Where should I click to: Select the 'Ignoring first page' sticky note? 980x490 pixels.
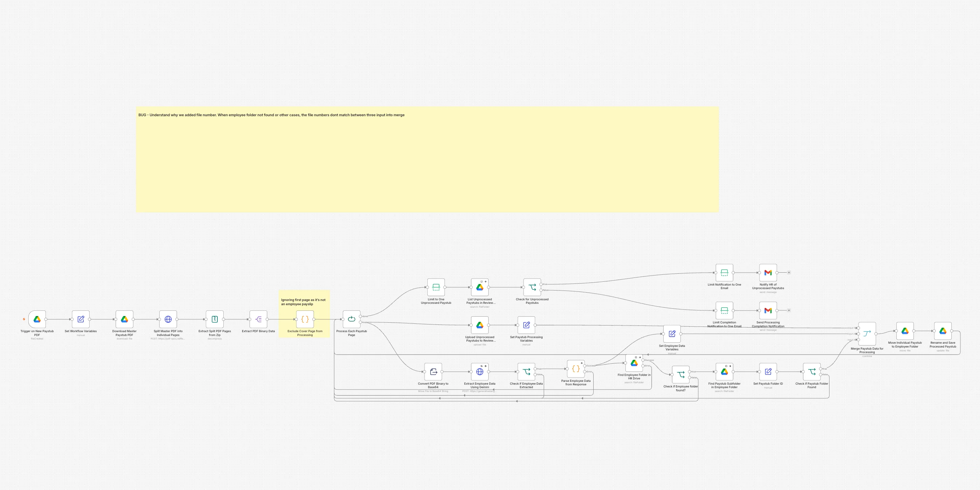pyautogui.click(x=304, y=314)
